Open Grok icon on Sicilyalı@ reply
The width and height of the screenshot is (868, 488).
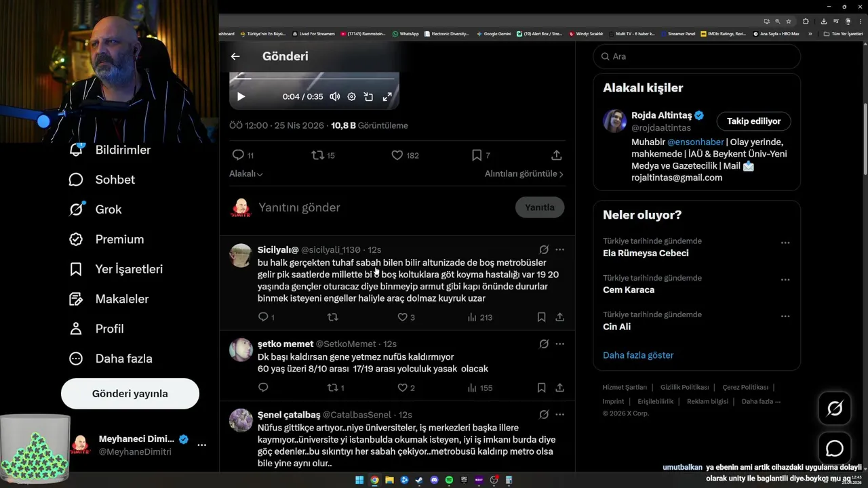[544, 249]
